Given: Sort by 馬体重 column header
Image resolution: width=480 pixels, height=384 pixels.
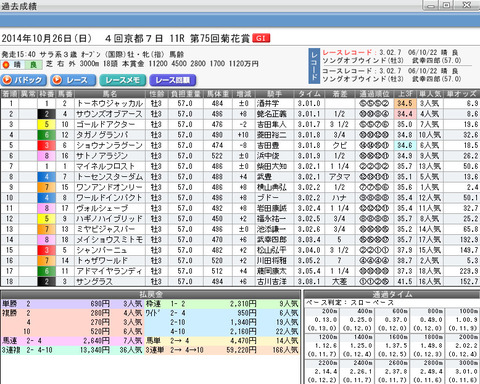Looking at the screenshot, I should pyautogui.click(x=218, y=94).
